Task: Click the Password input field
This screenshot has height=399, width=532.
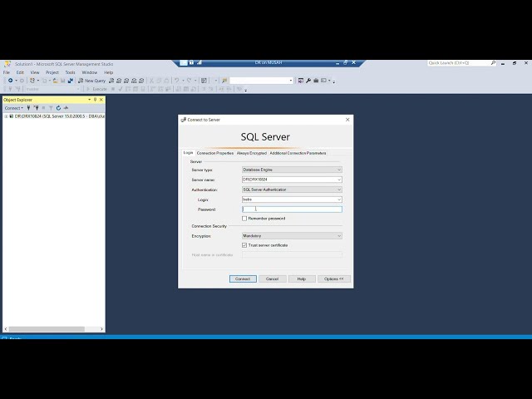Action: tap(292, 209)
